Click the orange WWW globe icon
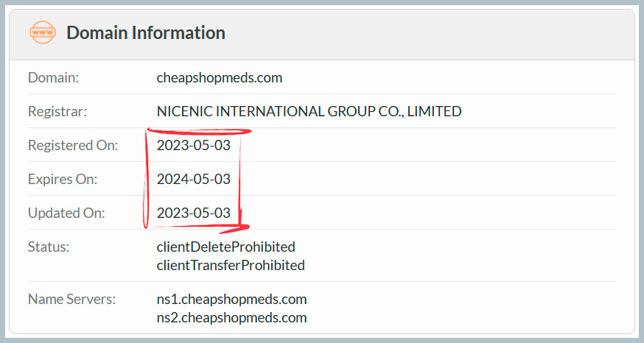 pos(43,33)
